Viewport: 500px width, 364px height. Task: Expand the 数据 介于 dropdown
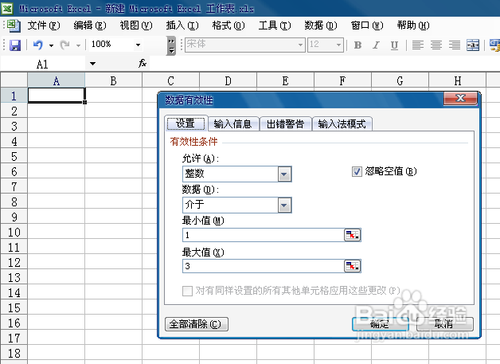(x=284, y=205)
